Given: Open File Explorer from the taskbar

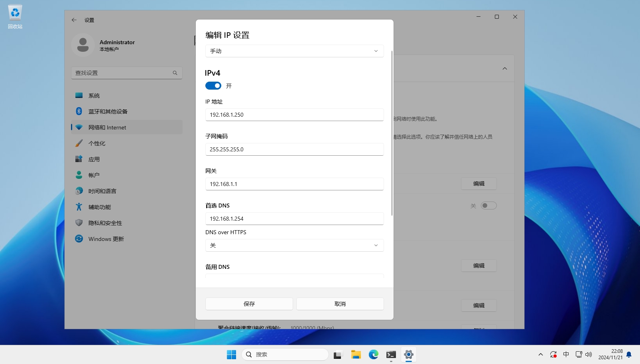Looking at the screenshot, I should 356,354.
